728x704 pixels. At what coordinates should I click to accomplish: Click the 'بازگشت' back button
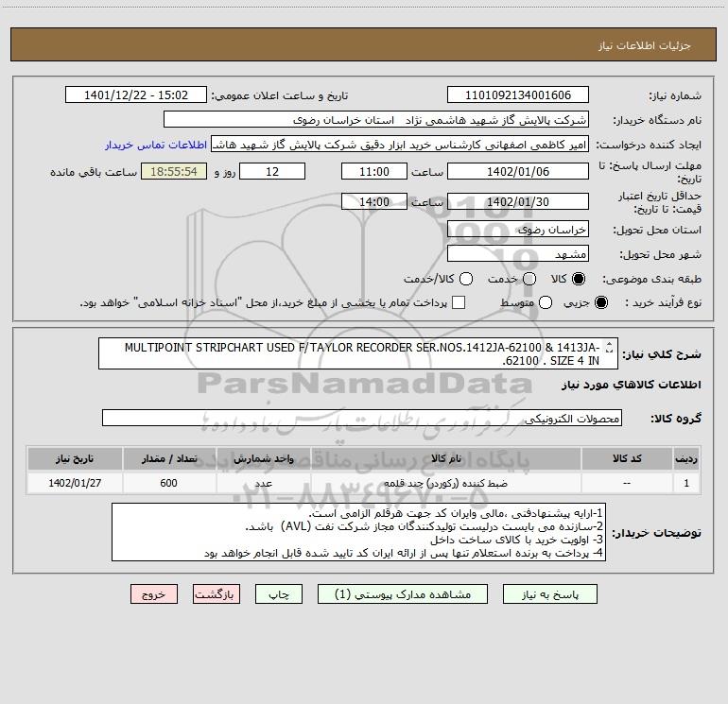coord(217,594)
